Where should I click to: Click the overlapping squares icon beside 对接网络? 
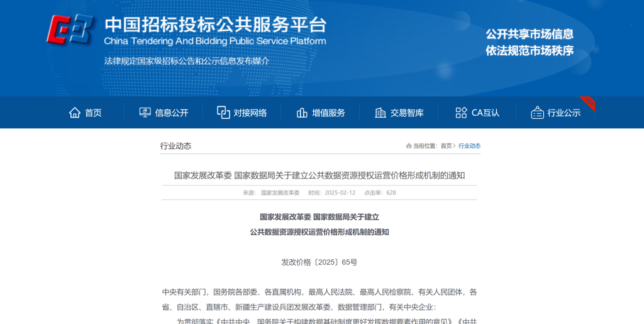223,113
